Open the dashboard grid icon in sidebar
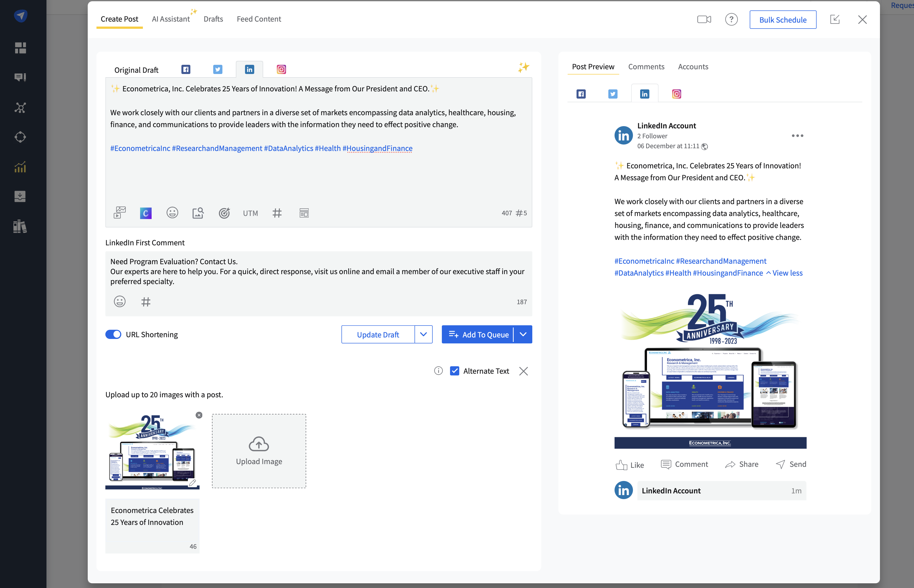The width and height of the screenshot is (914, 588). (20, 48)
